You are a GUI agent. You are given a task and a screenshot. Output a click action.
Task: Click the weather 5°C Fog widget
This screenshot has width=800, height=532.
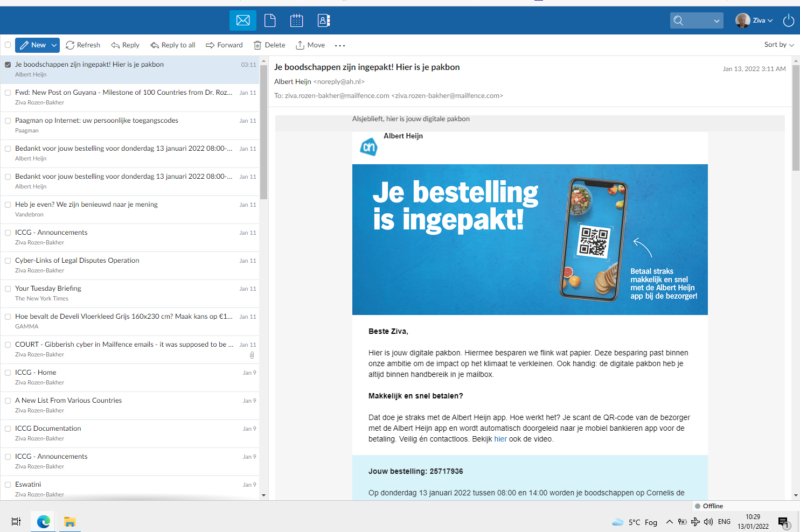(x=635, y=522)
